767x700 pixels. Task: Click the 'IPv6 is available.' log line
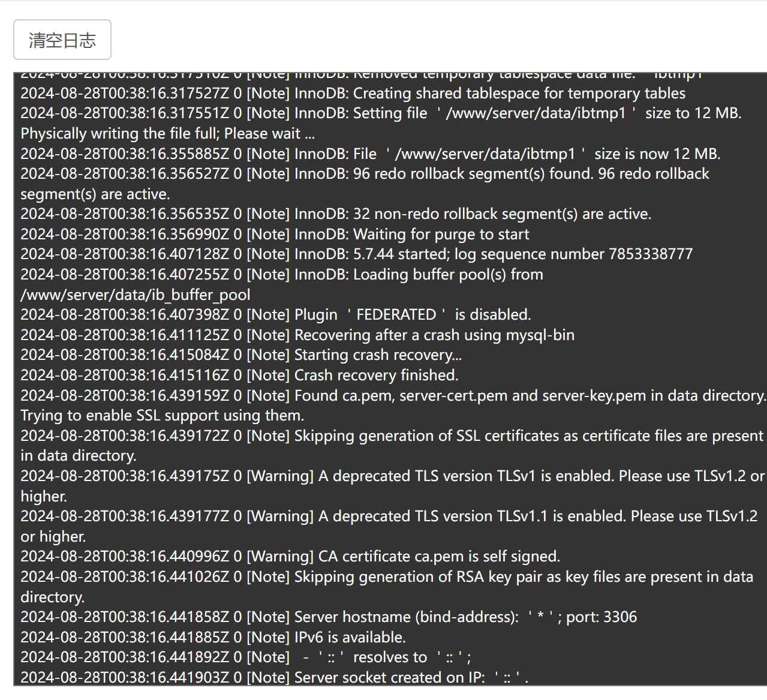[213, 638]
